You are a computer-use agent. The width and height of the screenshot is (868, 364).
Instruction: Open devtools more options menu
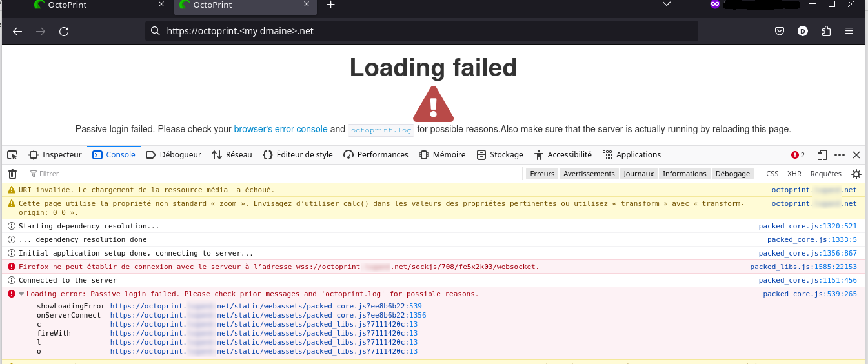click(x=840, y=155)
